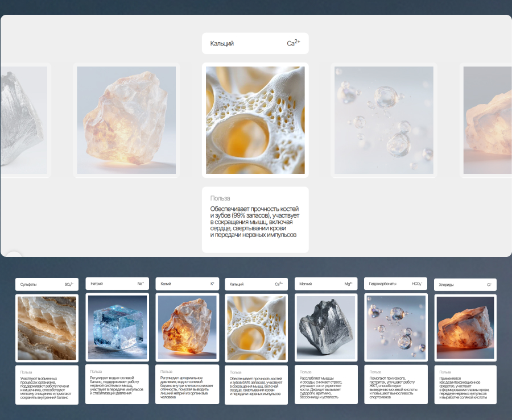Choose the Магний Mg2+ header card
Screen dimensions: 512x420
pos(326,283)
